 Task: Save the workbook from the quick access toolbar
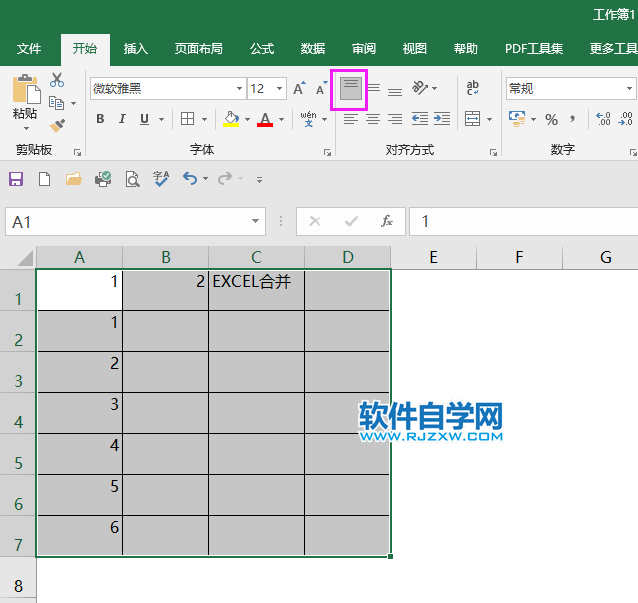[x=16, y=179]
